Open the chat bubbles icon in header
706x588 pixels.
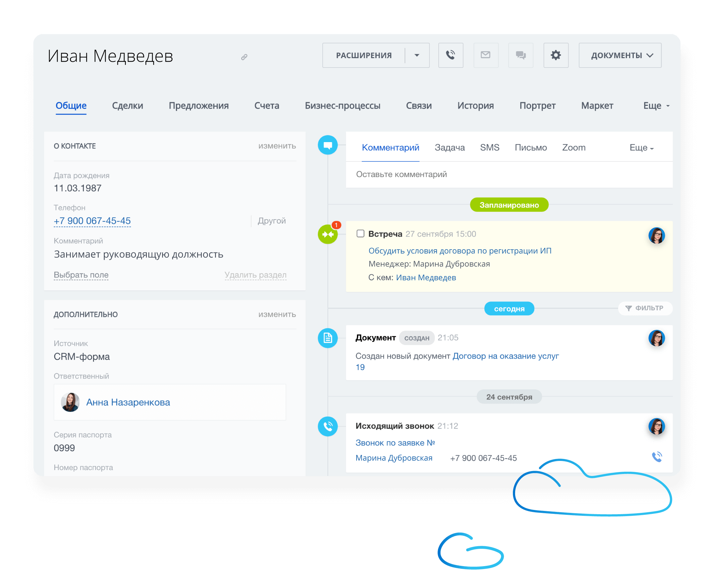coord(521,55)
